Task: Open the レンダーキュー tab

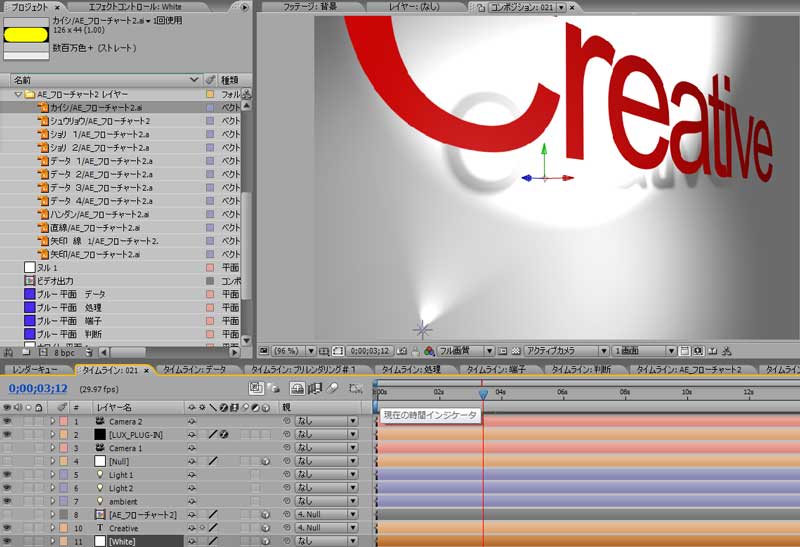Action: point(35,370)
